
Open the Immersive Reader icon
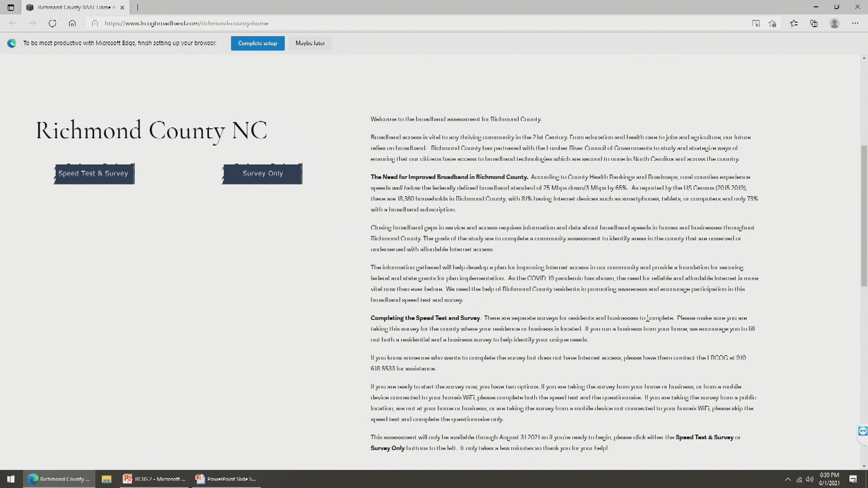click(756, 23)
